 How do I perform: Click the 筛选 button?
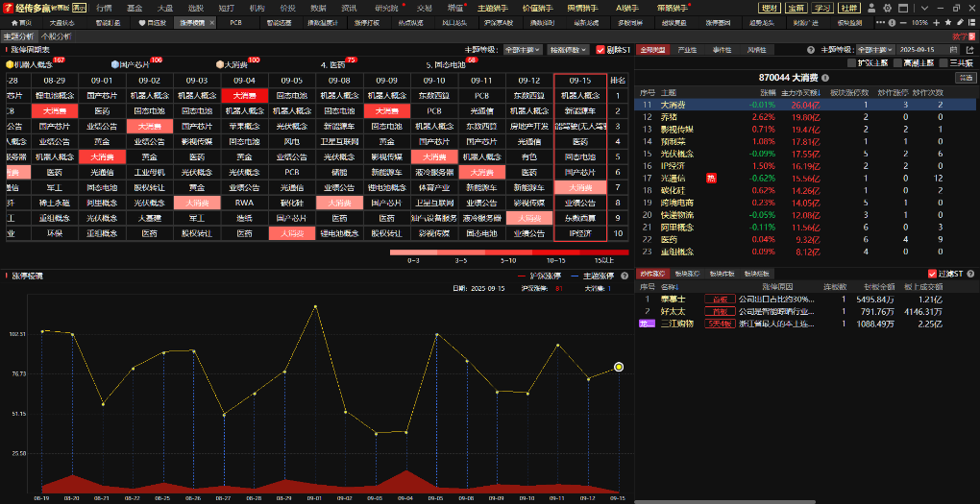[965, 78]
